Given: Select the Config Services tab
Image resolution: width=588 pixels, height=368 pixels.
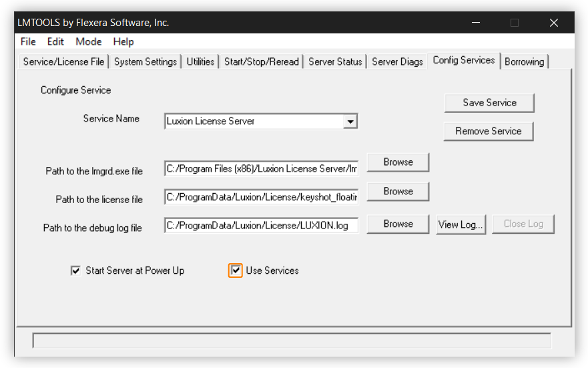Looking at the screenshot, I should (464, 60).
